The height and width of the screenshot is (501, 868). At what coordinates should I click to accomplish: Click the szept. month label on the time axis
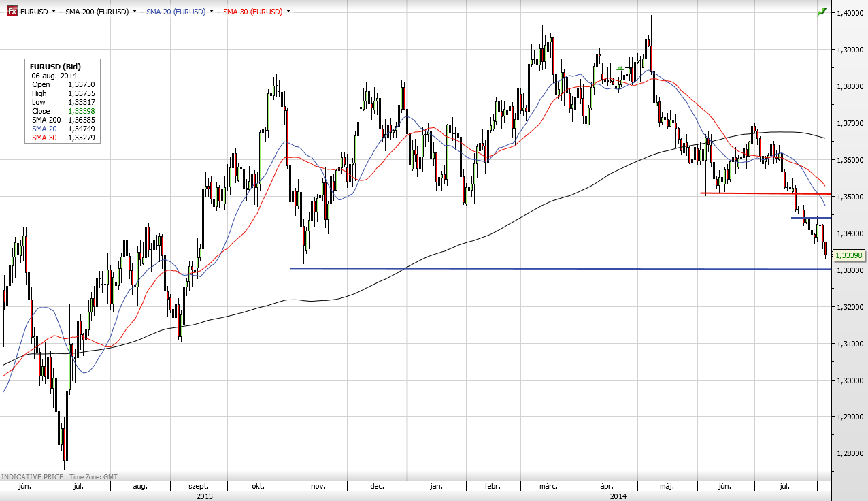click(x=199, y=487)
